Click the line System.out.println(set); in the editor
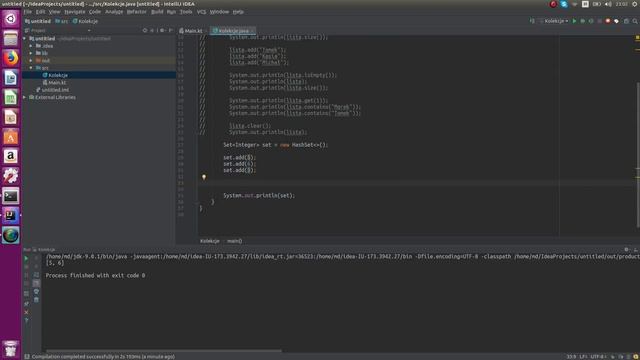 pos(259,196)
